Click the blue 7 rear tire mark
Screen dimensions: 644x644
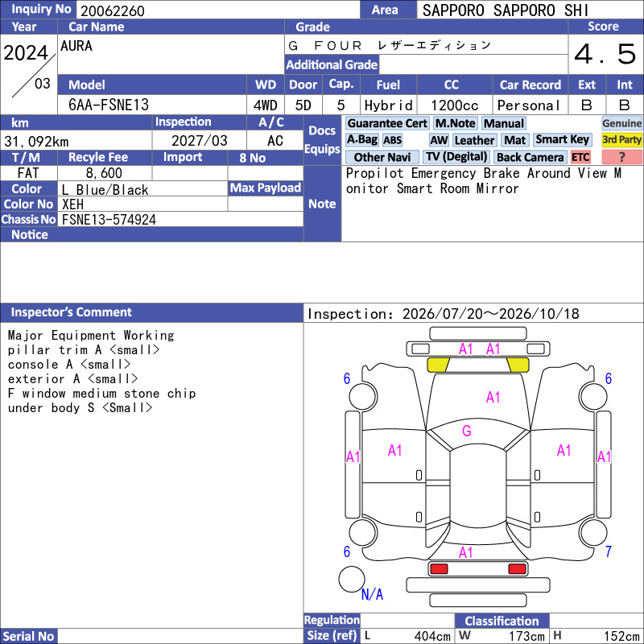pyautogui.click(x=609, y=551)
